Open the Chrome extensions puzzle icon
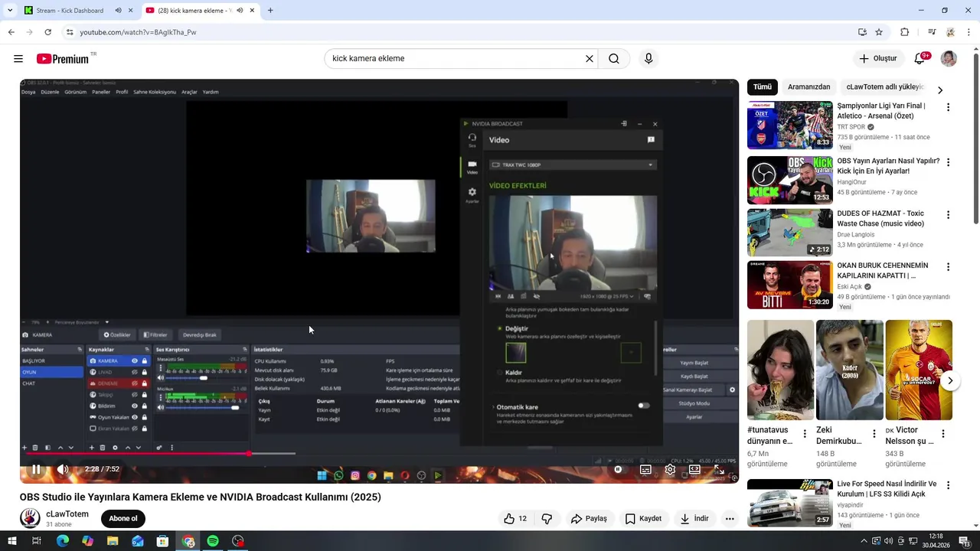 coord(904,32)
